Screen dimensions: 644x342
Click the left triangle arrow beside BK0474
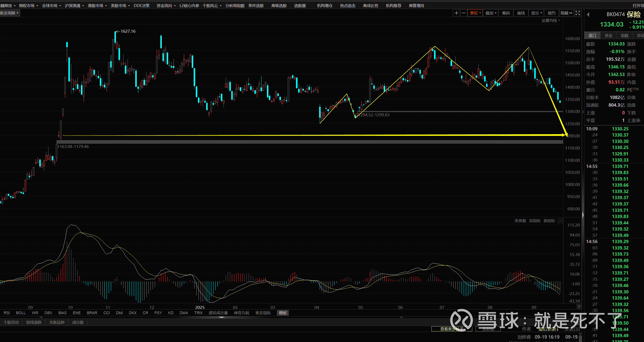(588, 14)
